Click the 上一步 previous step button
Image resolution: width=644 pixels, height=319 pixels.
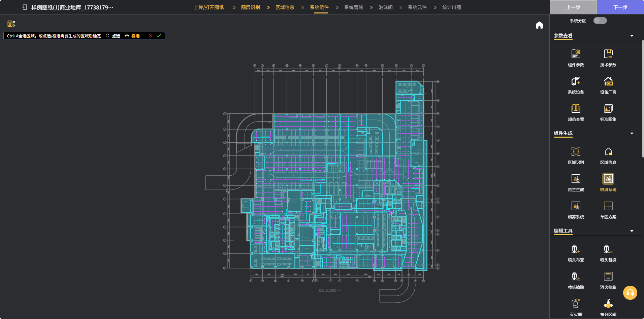(x=573, y=7)
